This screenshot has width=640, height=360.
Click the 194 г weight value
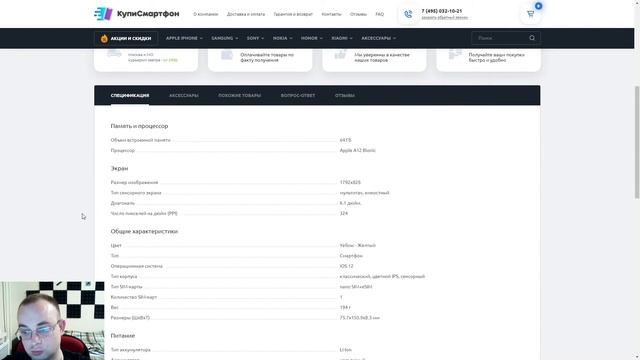345,307
